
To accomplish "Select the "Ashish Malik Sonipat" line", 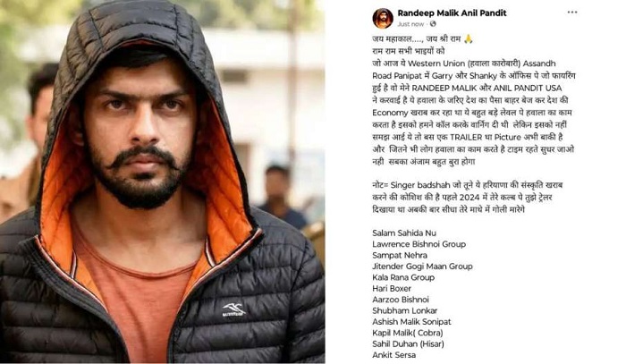I will pos(411,322).
